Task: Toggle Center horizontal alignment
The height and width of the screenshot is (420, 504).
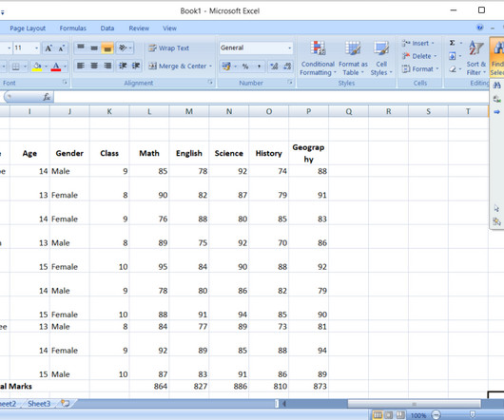Action: click(x=94, y=66)
